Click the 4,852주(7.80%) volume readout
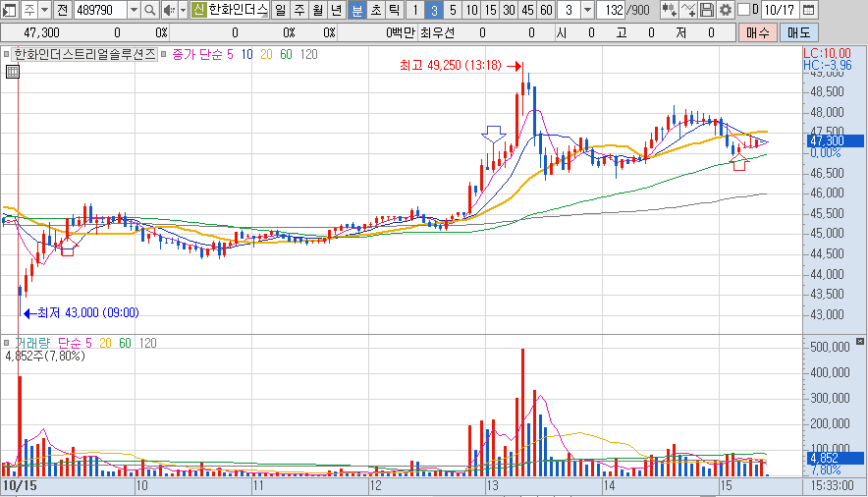 point(45,356)
